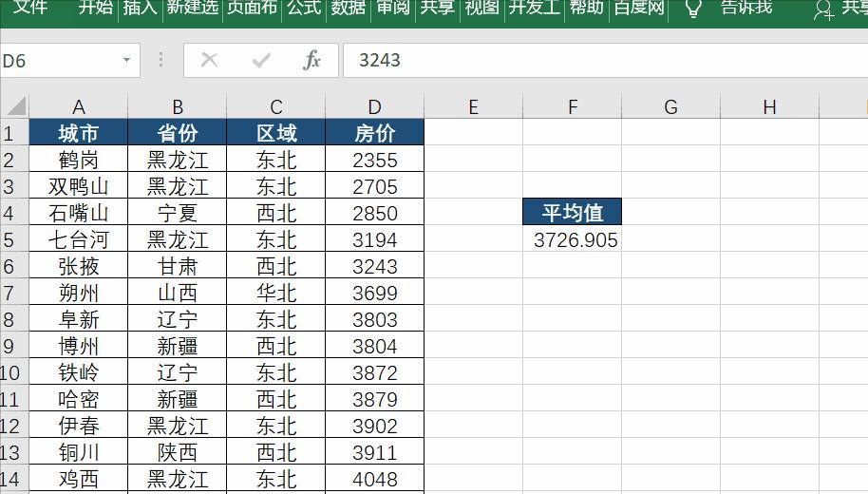The width and height of the screenshot is (868, 494).
Task: Open Insert Function fx icon
Action: click(x=312, y=60)
